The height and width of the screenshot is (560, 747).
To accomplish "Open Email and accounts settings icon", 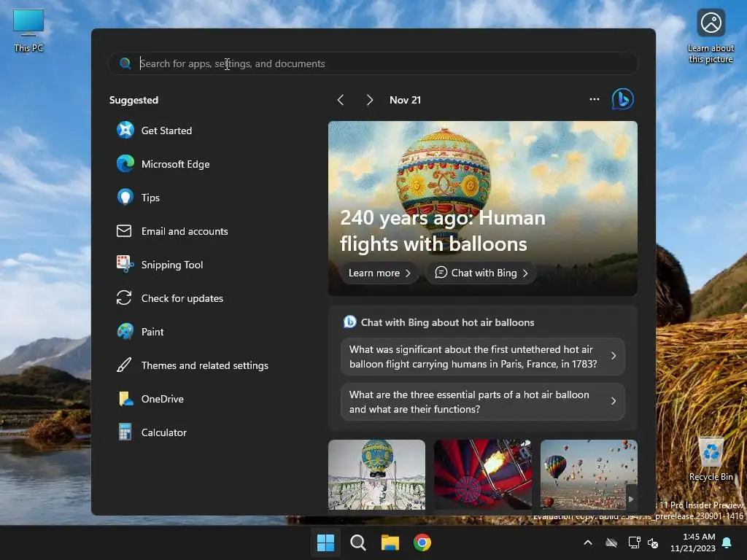I will [124, 231].
